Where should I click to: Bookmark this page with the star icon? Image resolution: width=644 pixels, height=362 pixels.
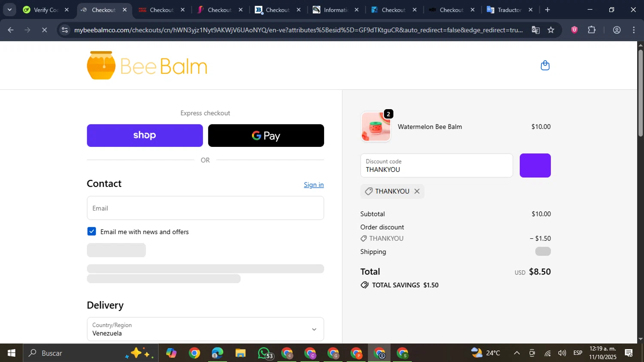click(551, 30)
